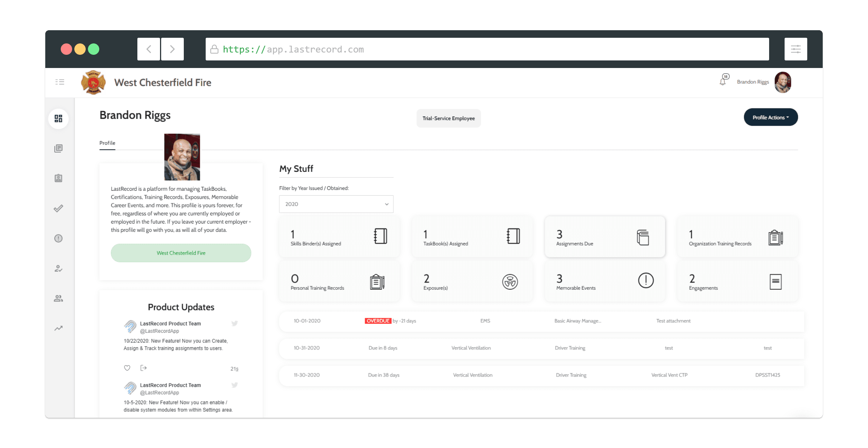Image resolution: width=868 pixels, height=448 pixels.
Task: Open the Profile Actions dropdown
Action: (x=770, y=117)
